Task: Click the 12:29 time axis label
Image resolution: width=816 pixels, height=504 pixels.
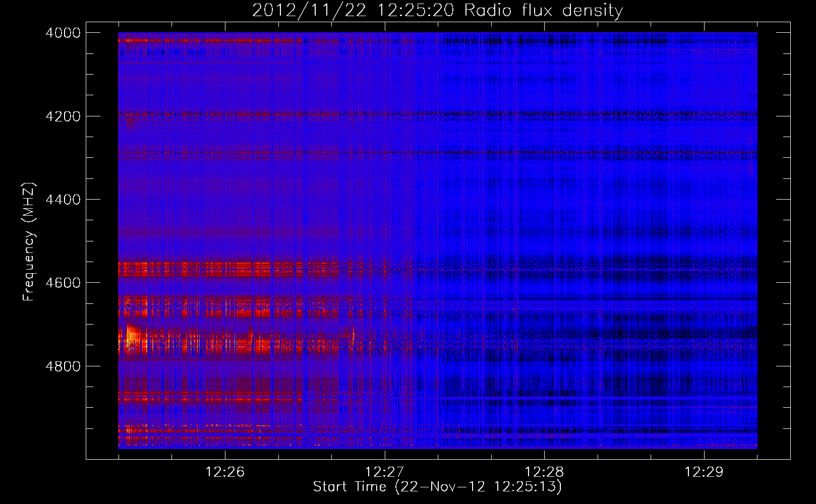Action: pyautogui.click(x=704, y=472)
